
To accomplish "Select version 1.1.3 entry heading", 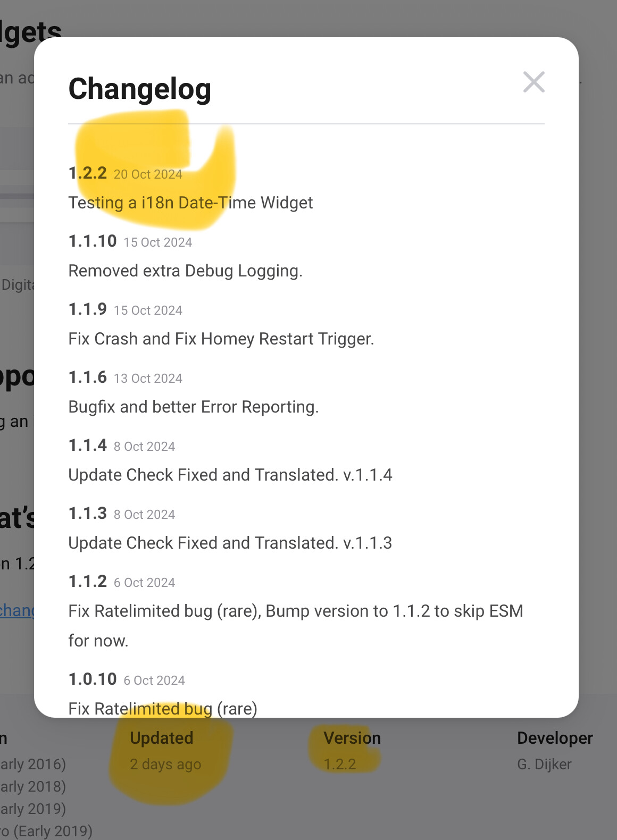I will (88, 513).
